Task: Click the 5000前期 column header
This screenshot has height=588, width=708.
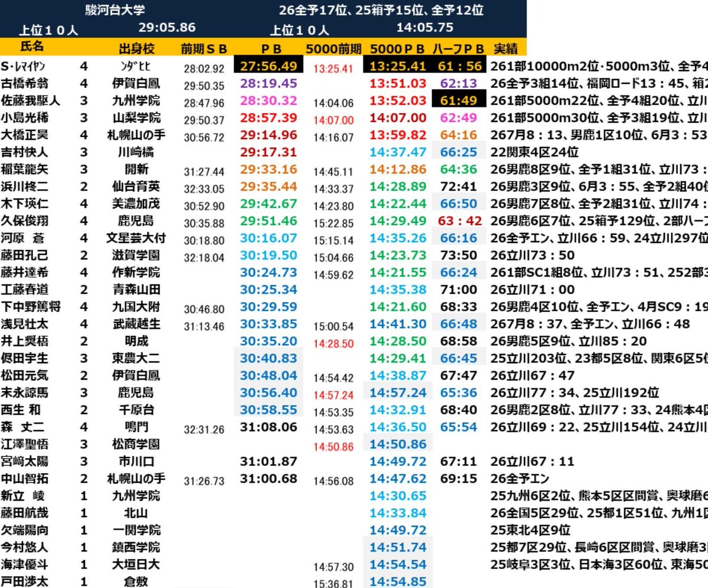Action: pyautogui.click(x=334, y=48)
